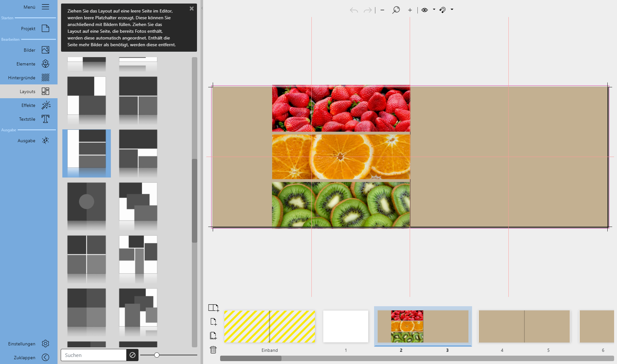Enable snapping via the magnet icon
Viewport: 617px width, 364px height.
click(x=443, y=10)
